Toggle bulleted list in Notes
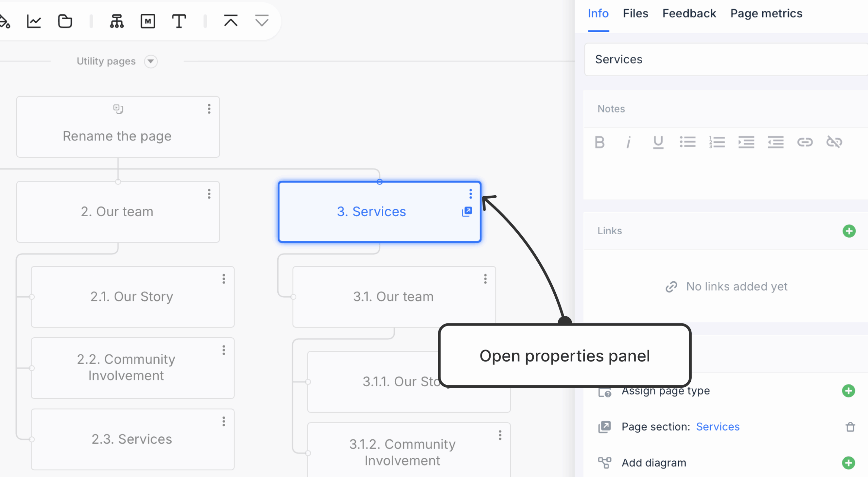868x477 pixels. point(688,142)
